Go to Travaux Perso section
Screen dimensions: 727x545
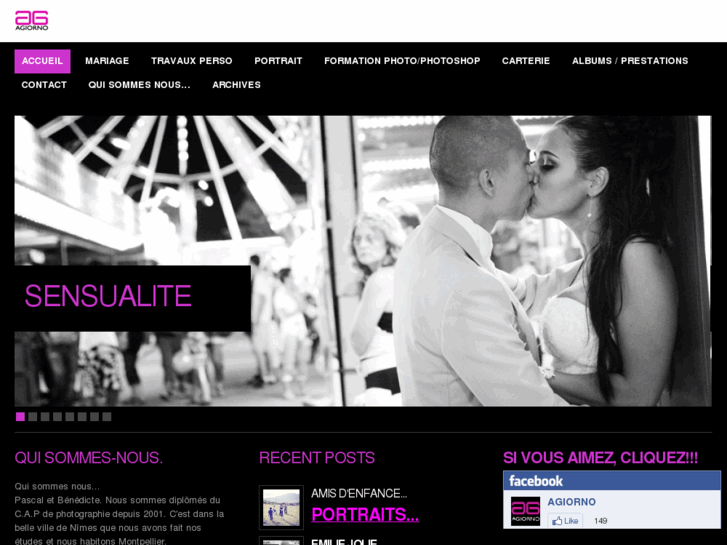[191, 61]
